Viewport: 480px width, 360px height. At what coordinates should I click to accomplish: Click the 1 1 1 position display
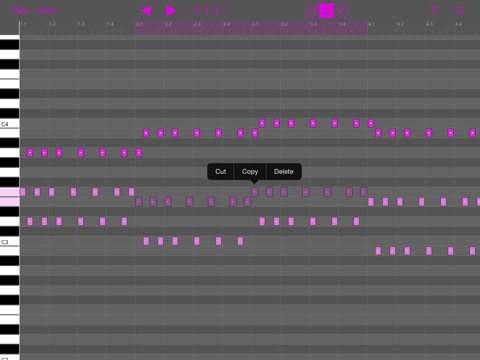[x=207, y=11]
